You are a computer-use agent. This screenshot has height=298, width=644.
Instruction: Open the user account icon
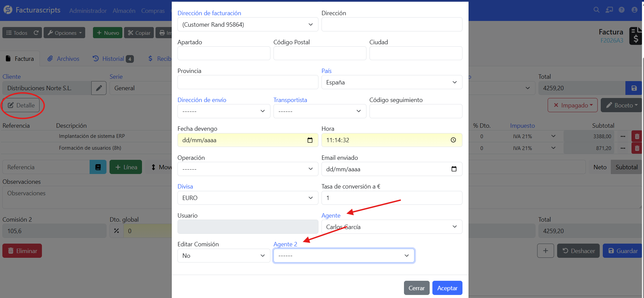635,10
